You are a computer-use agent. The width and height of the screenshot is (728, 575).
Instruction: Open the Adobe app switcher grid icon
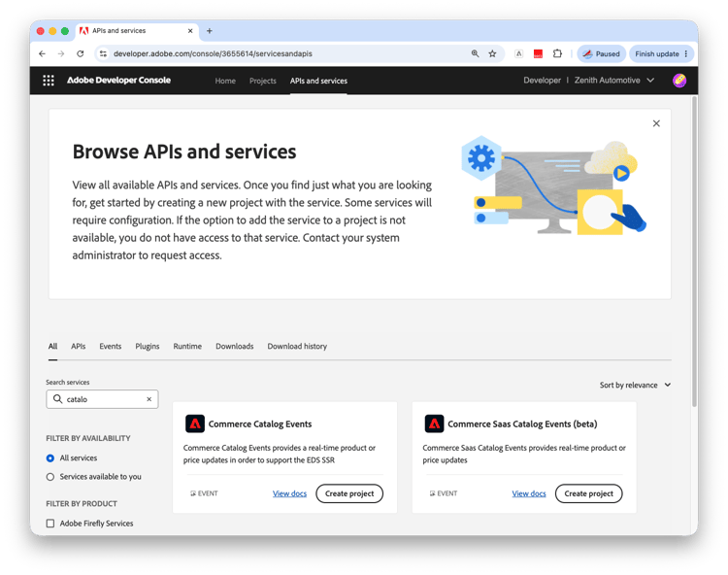tap(49, 81)
